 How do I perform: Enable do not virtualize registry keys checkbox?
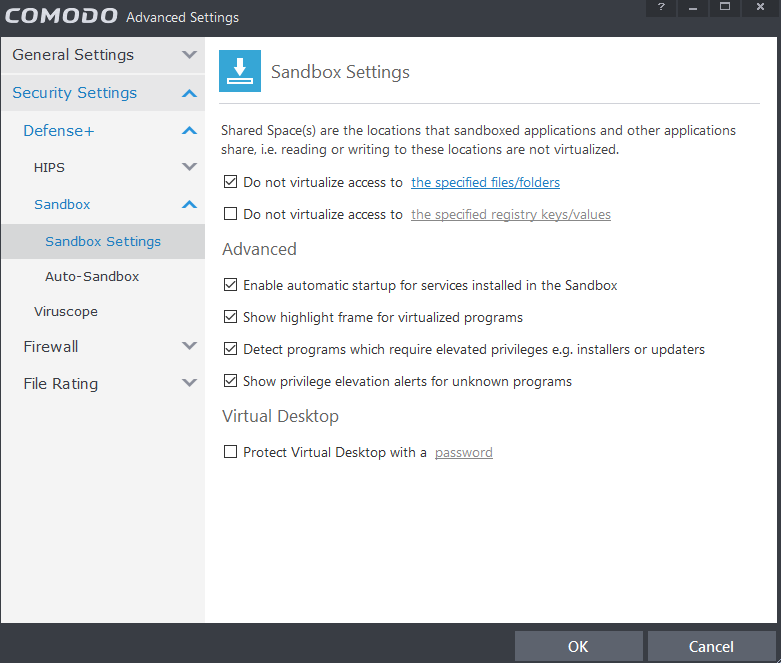pyautogui.click(x=231, y=214)
